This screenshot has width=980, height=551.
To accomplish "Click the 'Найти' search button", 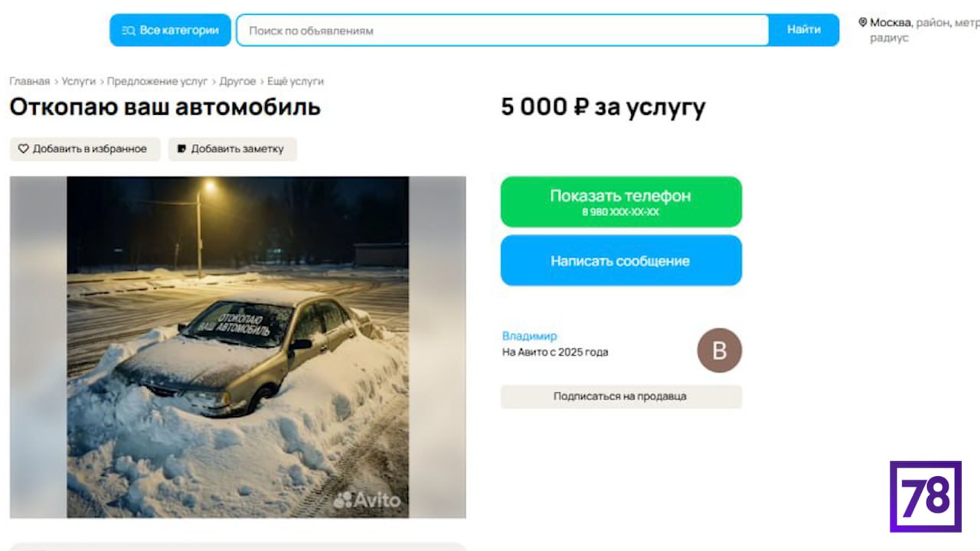I will point(804,30).
